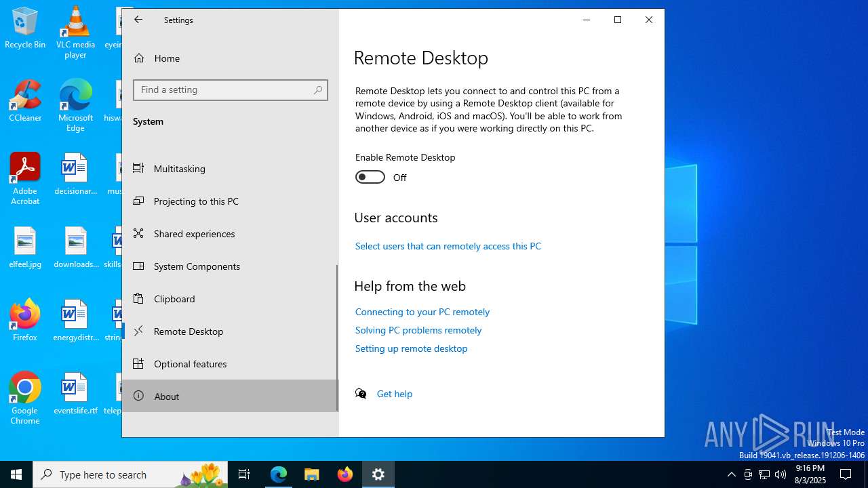Select the Firefox desktop icon
The height and width of the screenshot is (488, 868).
coord(25,321)
